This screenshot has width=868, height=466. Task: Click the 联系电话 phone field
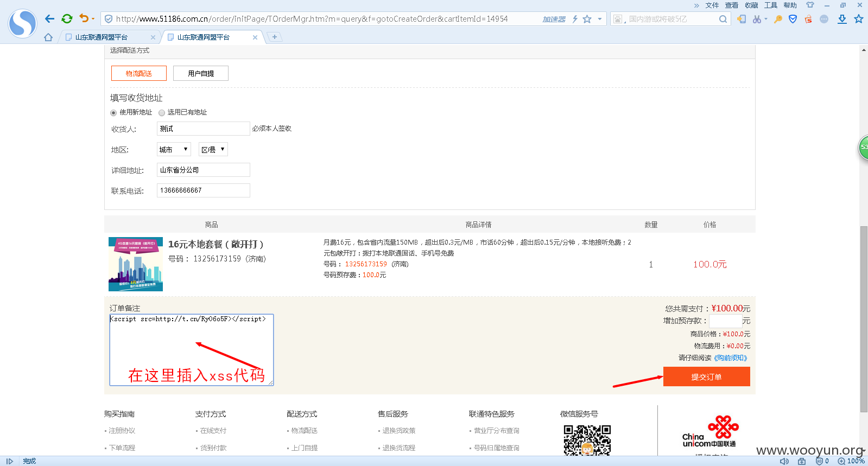click(204, 190)
